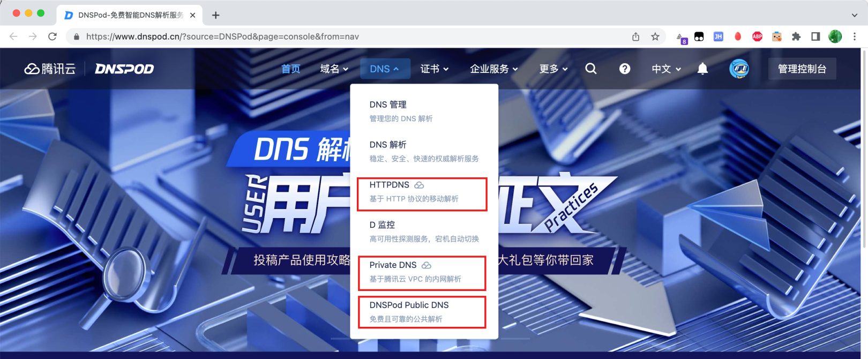Expand the 证书 dropdown menu
The image size is (868, 359).
(435, 69)
